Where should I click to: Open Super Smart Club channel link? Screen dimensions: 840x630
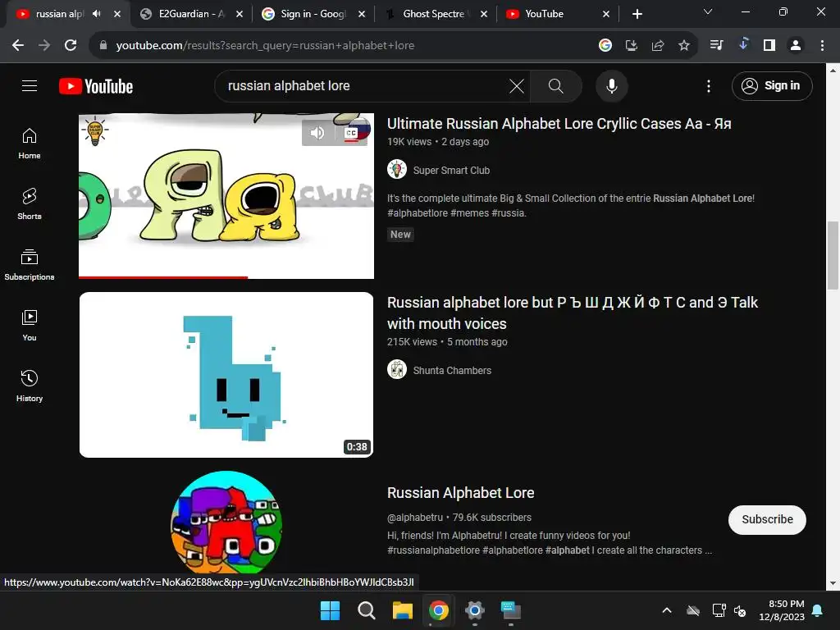(x=451, y=171)
